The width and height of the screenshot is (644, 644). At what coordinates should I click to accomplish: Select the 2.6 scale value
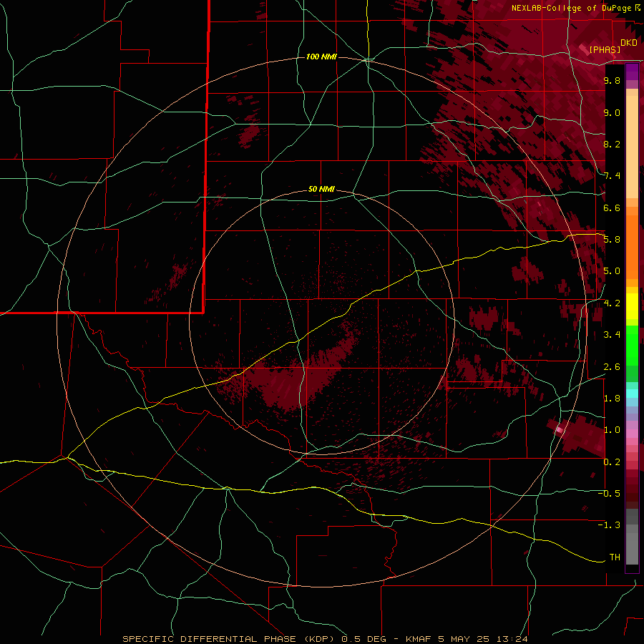(x=612, y=367)
